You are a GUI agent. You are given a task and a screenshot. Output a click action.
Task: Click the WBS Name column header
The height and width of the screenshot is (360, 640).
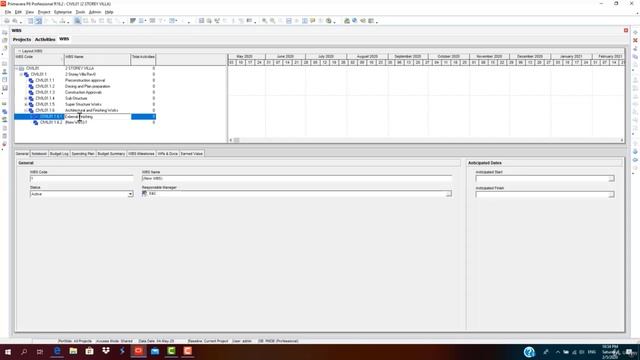(98, 60)
